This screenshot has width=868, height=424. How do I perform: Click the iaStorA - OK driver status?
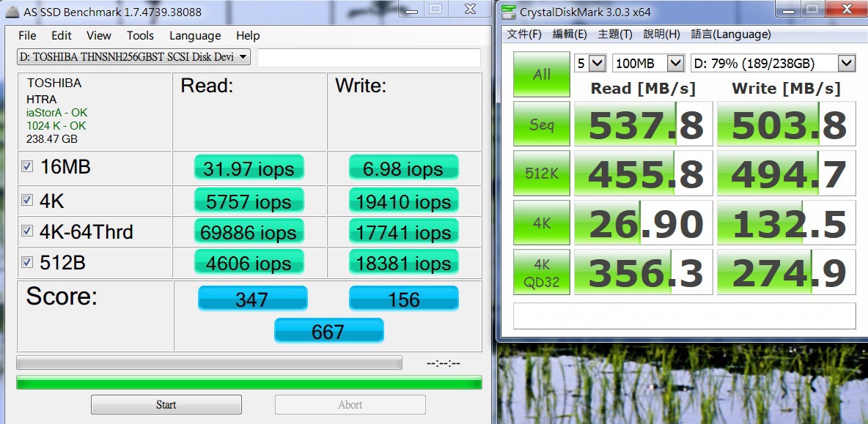pyautogui.click(x=57, y=113)
